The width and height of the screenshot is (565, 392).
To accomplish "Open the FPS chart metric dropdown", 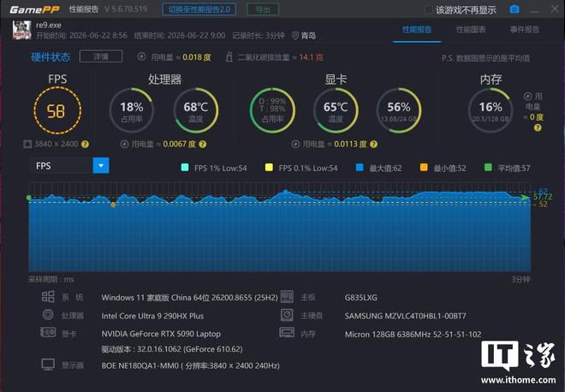I will point(101,165).
